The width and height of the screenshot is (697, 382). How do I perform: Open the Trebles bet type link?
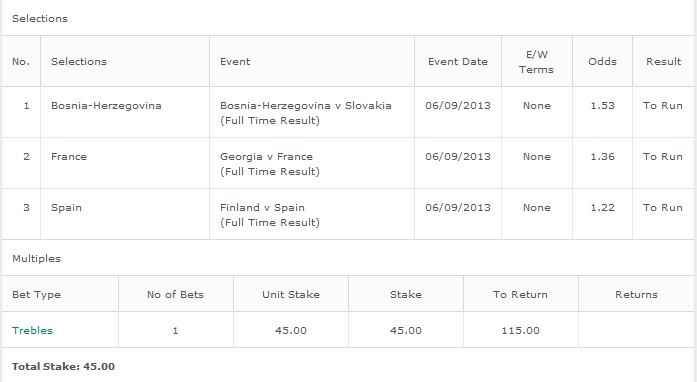tap(32, 330)
